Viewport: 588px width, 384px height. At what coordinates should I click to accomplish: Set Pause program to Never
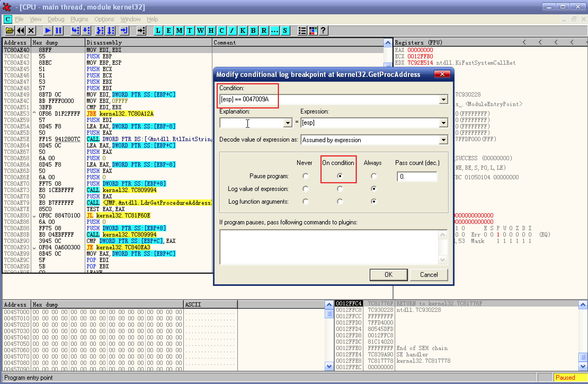click(x=305, y=176)
